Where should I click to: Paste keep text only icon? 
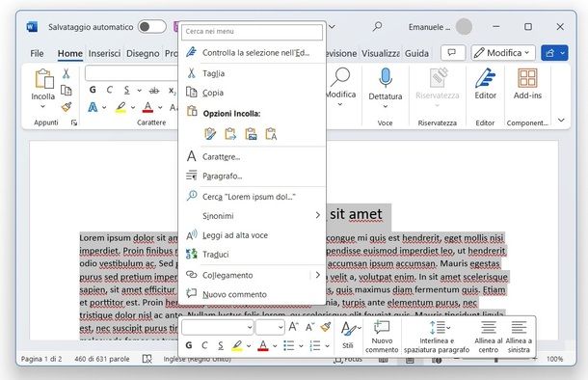pyautogui.click(x=271, y=134)
